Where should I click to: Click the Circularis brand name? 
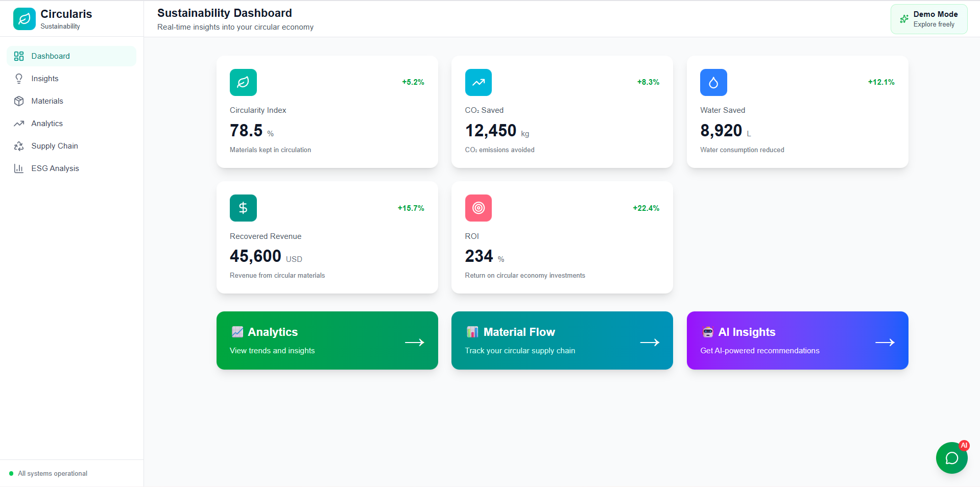click(x=66, y=14)
